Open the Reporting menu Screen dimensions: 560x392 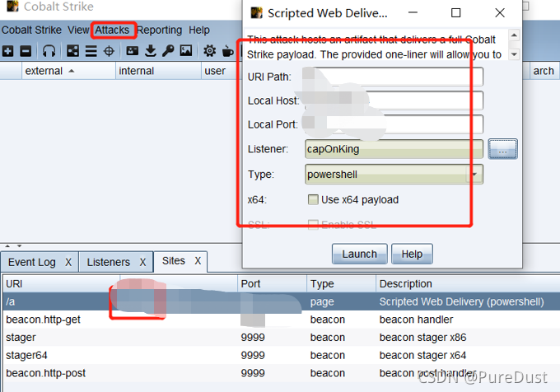(159, 30)
